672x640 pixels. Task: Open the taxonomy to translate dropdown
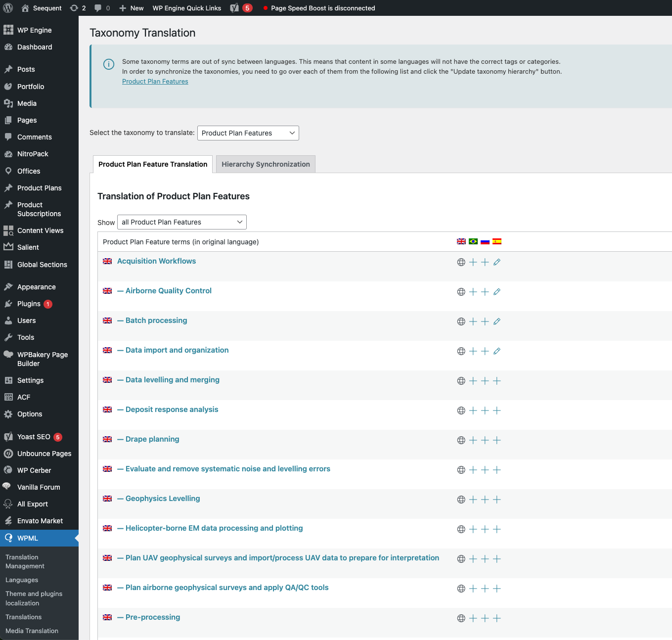point(248,133)
